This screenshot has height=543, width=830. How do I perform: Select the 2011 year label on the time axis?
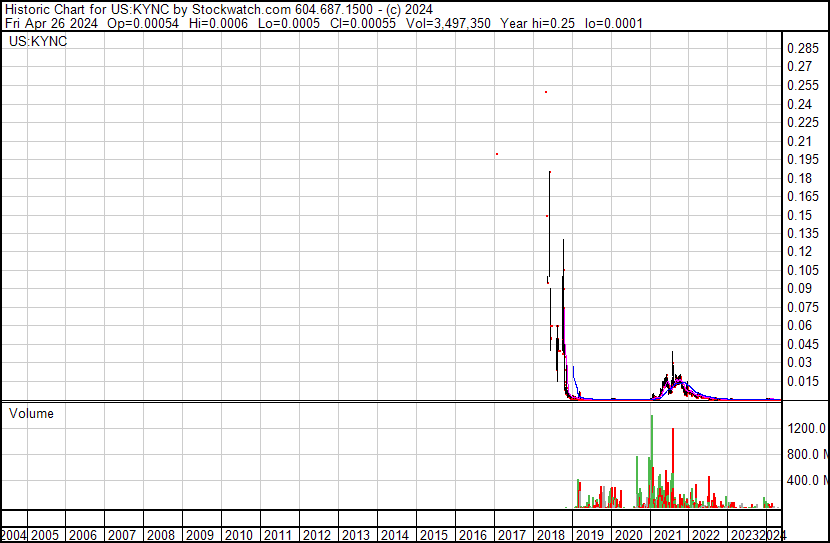[x=278, y=535]
